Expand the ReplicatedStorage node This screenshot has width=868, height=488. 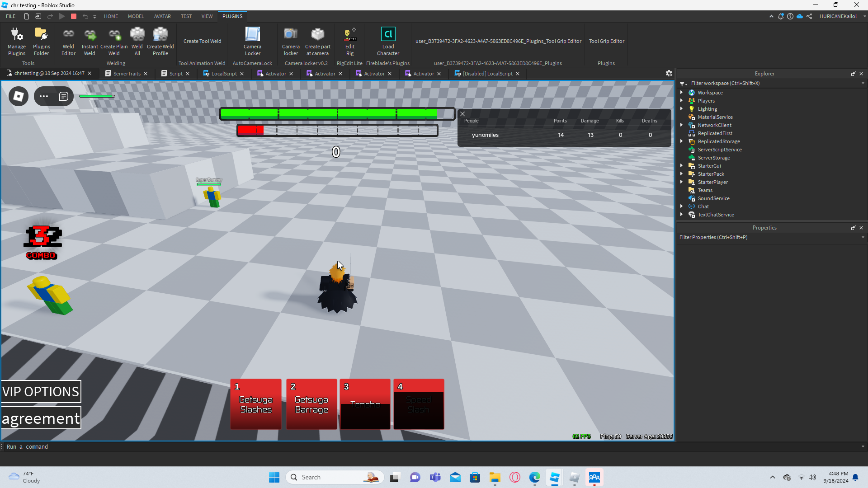[681, 141]
